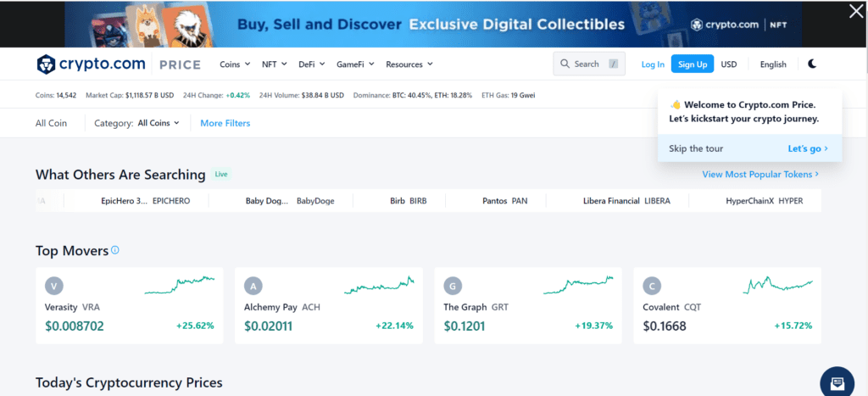Click The Graph price $0.1201
The image size is (868, 396).
tap(464, 326)
